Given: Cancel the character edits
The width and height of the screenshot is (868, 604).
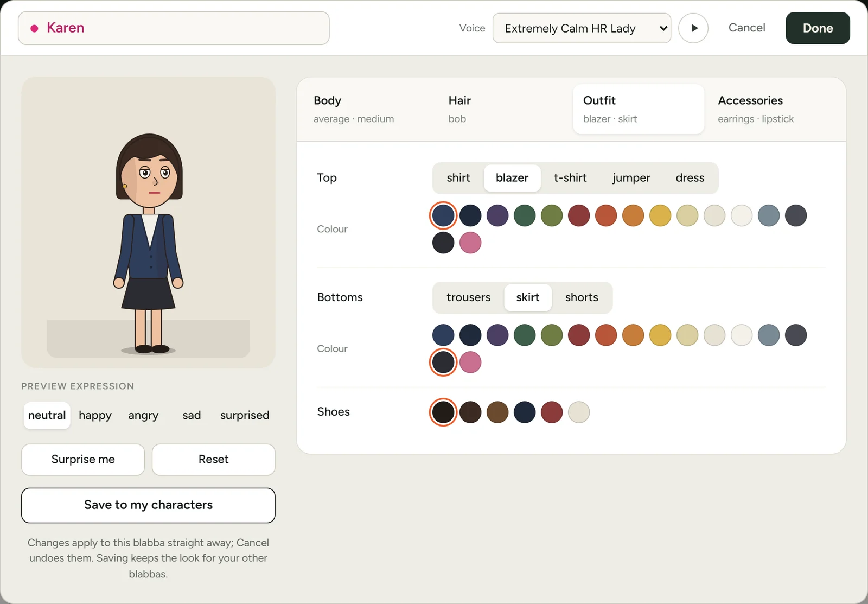Looking at the screenshot, I should tap(746, 28).
